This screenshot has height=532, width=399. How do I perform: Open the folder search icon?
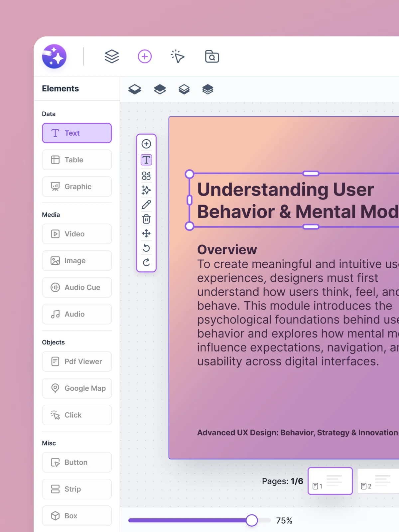(212, 57)
